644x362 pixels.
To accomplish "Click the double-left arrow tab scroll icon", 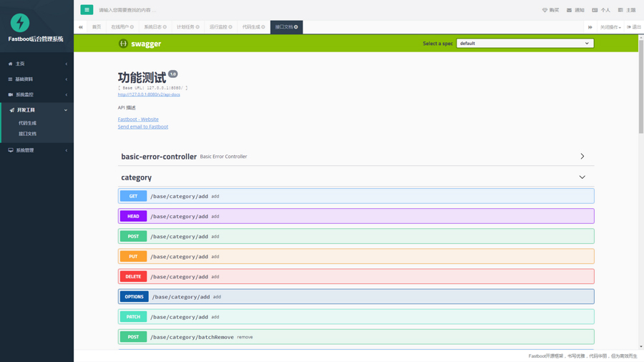I will pos(81,27).
